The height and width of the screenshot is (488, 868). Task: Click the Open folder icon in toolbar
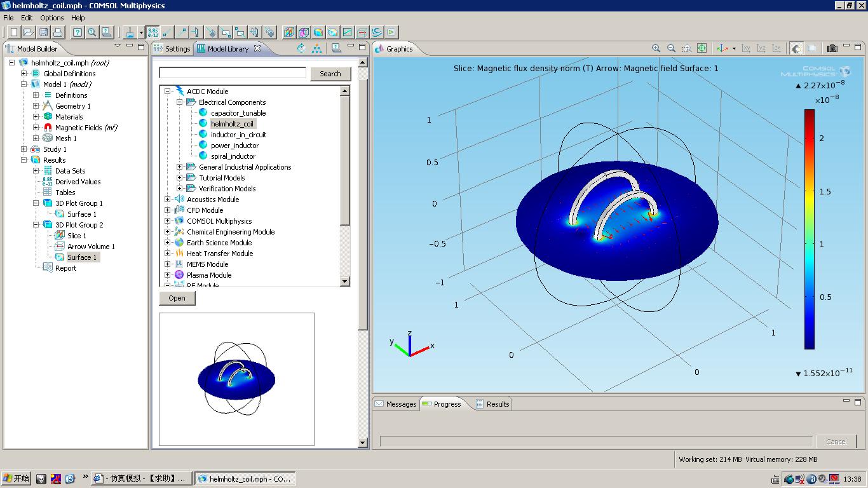point(29,32)
